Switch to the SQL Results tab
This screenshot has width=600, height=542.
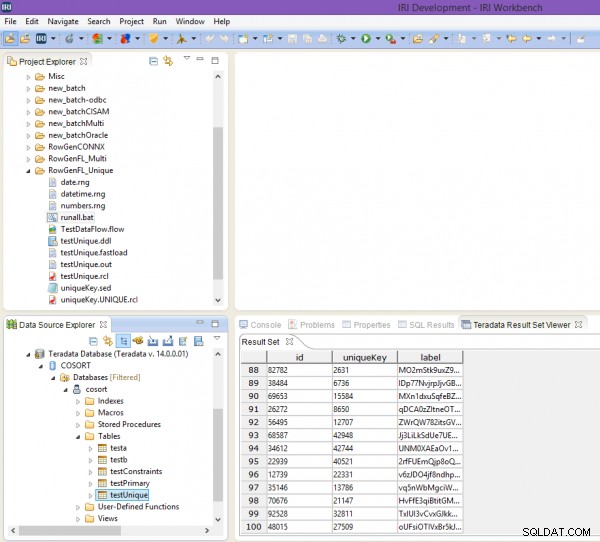426,325
